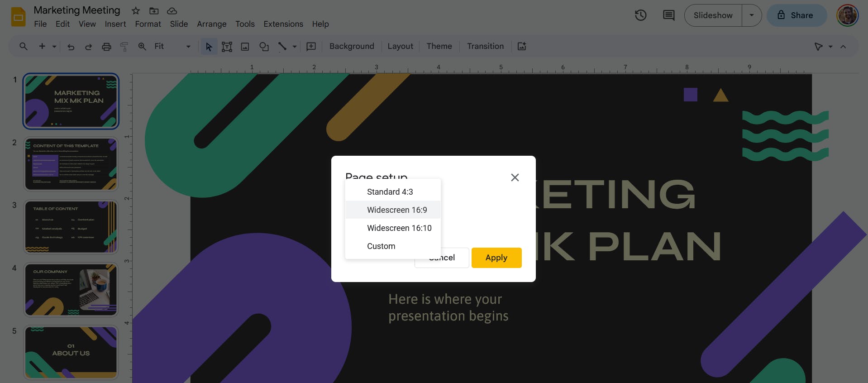868x383 pixels.
Task: Activate paint format tool
Action: 124,46
